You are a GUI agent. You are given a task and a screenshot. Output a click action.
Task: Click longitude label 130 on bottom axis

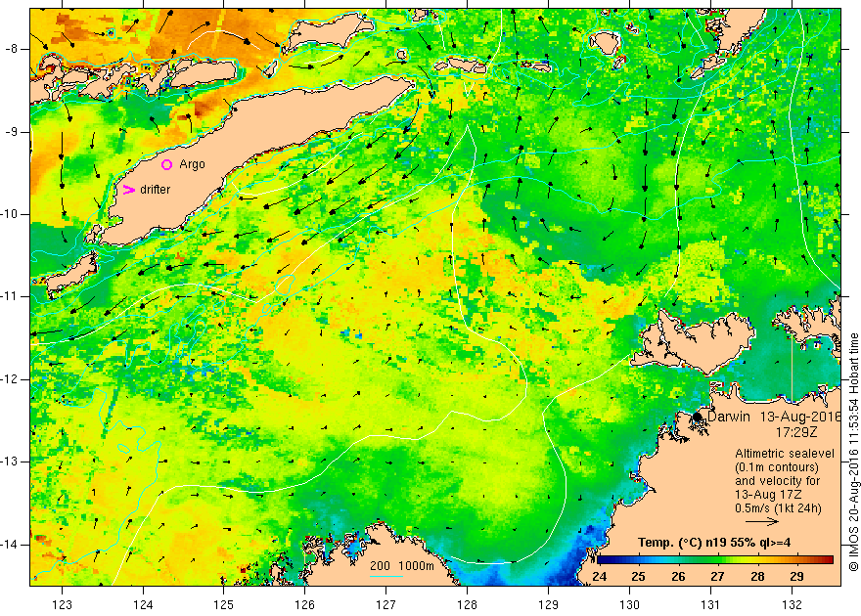click(x=629, y=604)
